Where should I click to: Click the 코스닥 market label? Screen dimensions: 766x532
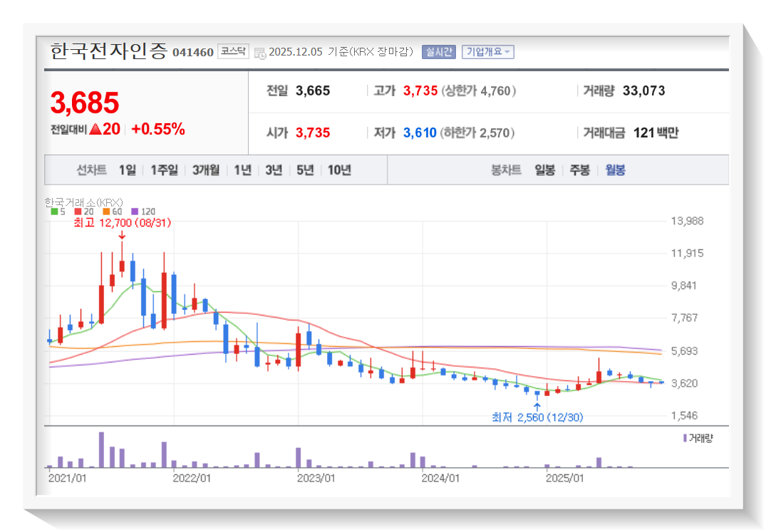click(233, 51)
